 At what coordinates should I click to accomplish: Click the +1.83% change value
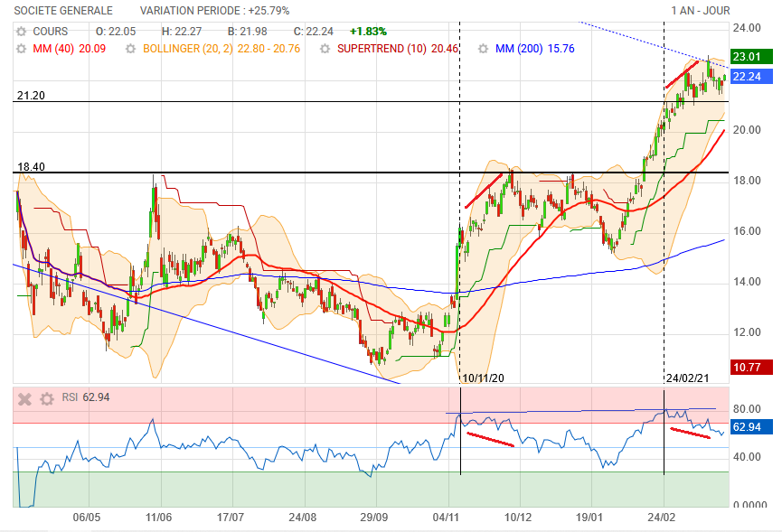coord(368,32)
